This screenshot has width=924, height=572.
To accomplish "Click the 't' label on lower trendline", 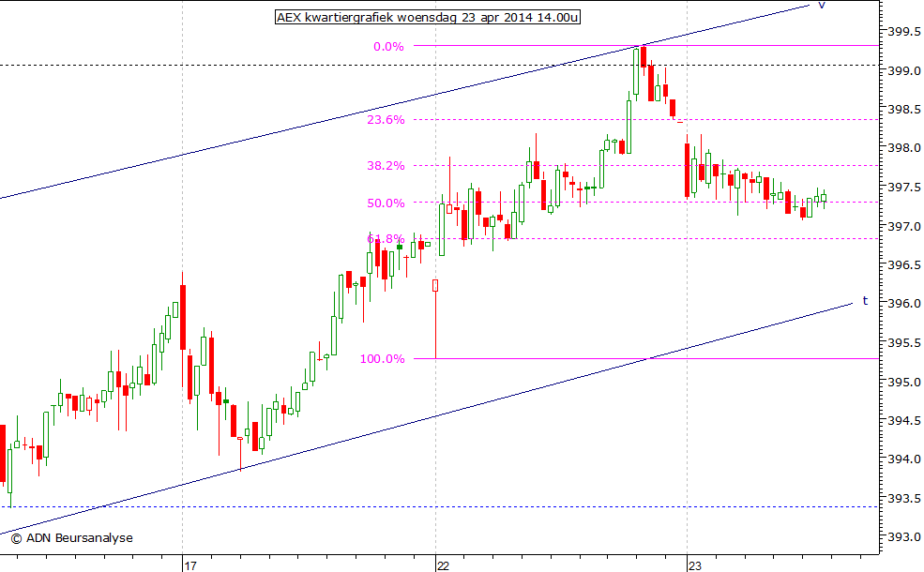I will 865,301.
